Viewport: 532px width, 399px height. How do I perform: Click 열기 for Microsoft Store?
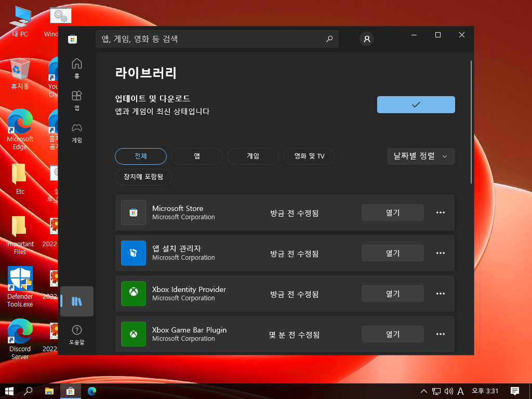393,212
